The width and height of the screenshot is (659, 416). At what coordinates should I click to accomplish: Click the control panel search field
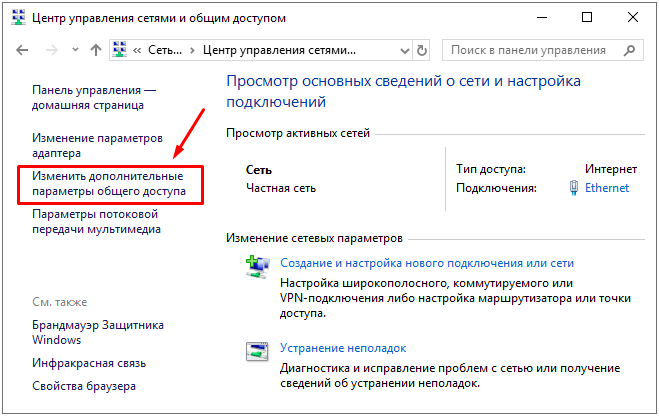[543, 50]
